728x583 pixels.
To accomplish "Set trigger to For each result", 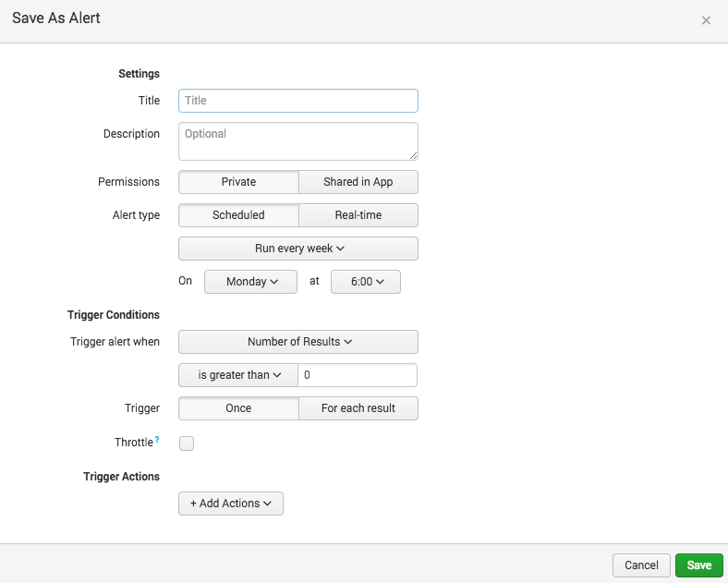I will pyautogui.click(x=358, y=408).
